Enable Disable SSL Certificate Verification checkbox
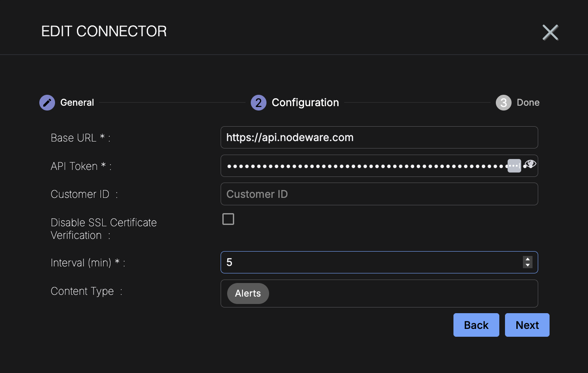588x373 pixels. [228, 219]
